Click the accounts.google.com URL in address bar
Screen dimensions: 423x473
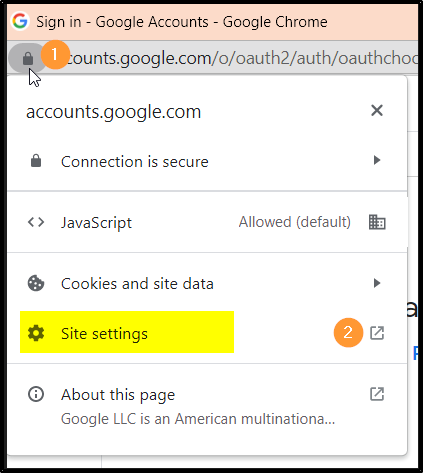(x=242, y=59)
